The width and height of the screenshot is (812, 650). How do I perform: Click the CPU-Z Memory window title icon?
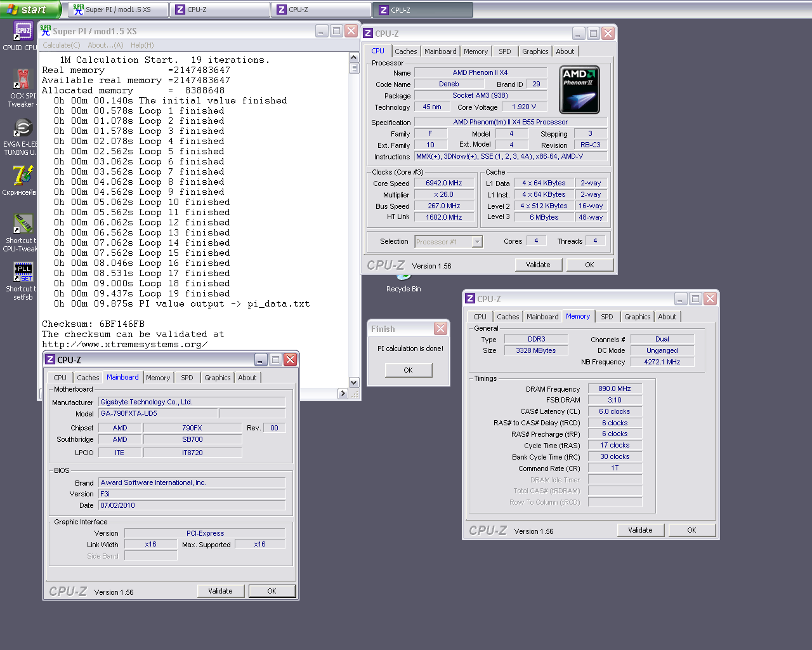(470, 298)
